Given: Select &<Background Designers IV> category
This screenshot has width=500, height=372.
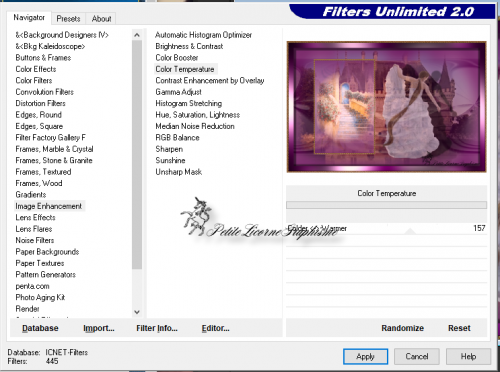Looking at the screenshot, I should pos(62,35).
